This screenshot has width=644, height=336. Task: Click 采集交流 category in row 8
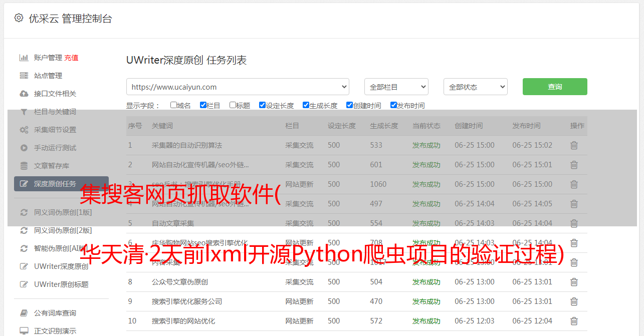[299, 282]
